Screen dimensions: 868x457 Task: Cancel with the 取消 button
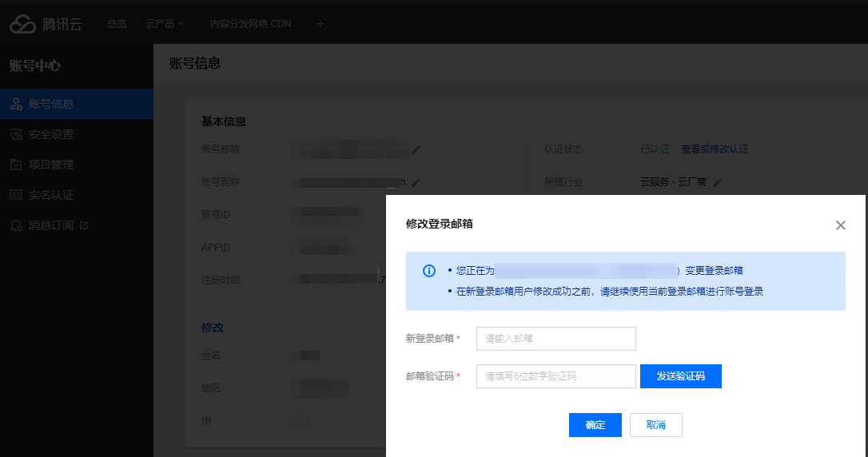tap(656, 425)
